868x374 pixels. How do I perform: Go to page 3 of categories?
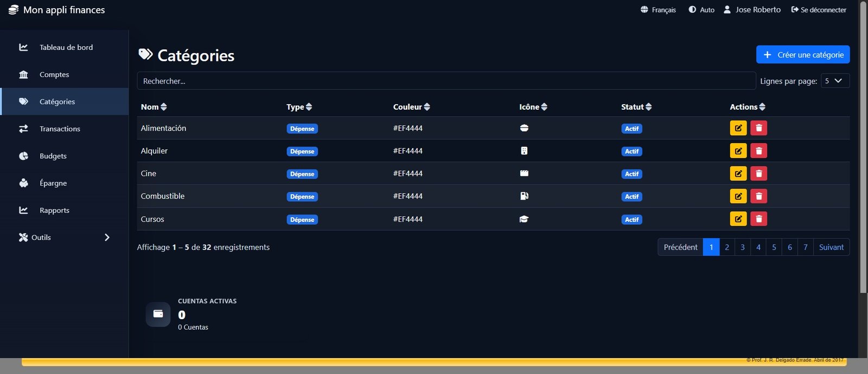point(743,247)
